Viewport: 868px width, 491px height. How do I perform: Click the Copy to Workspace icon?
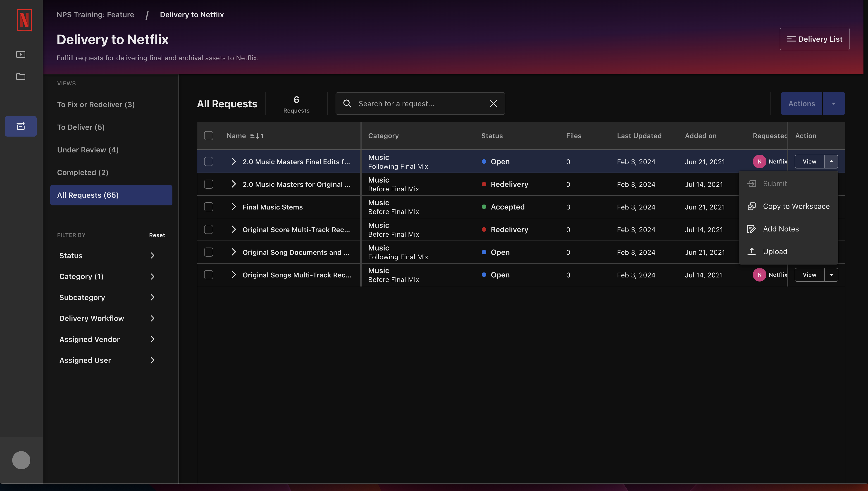click(x=751, y=206)
